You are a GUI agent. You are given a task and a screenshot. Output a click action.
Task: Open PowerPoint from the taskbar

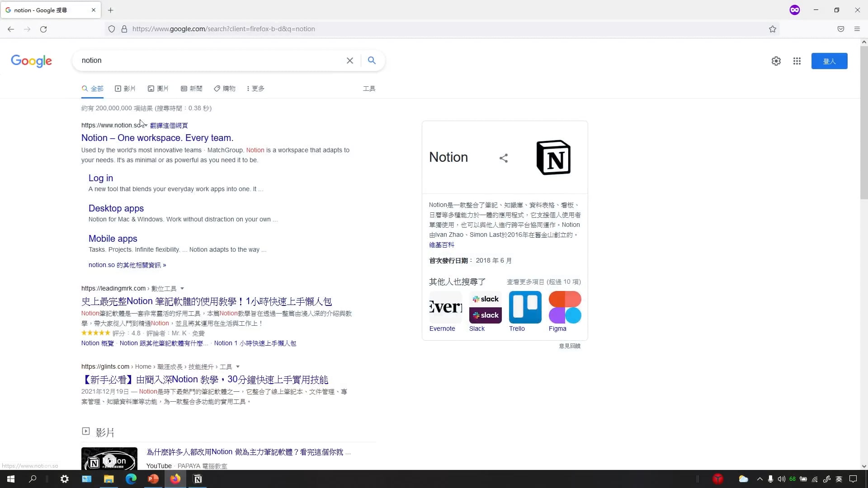153,479
